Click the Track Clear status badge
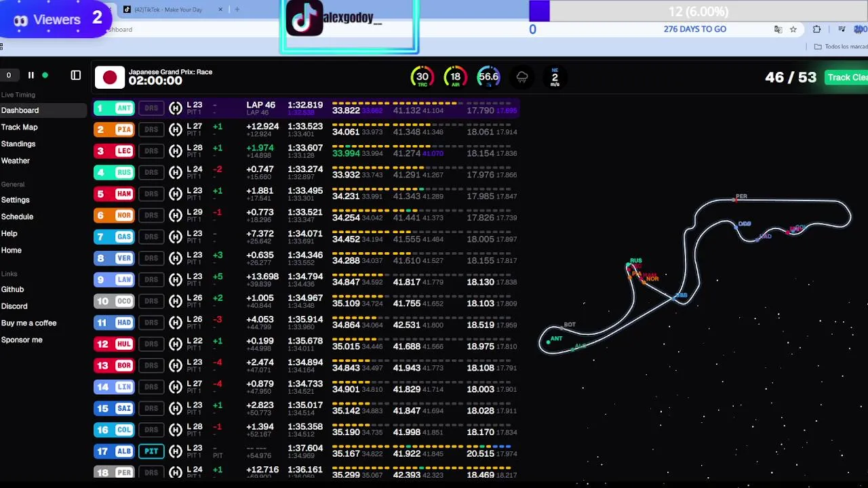 tap(847, 77)
